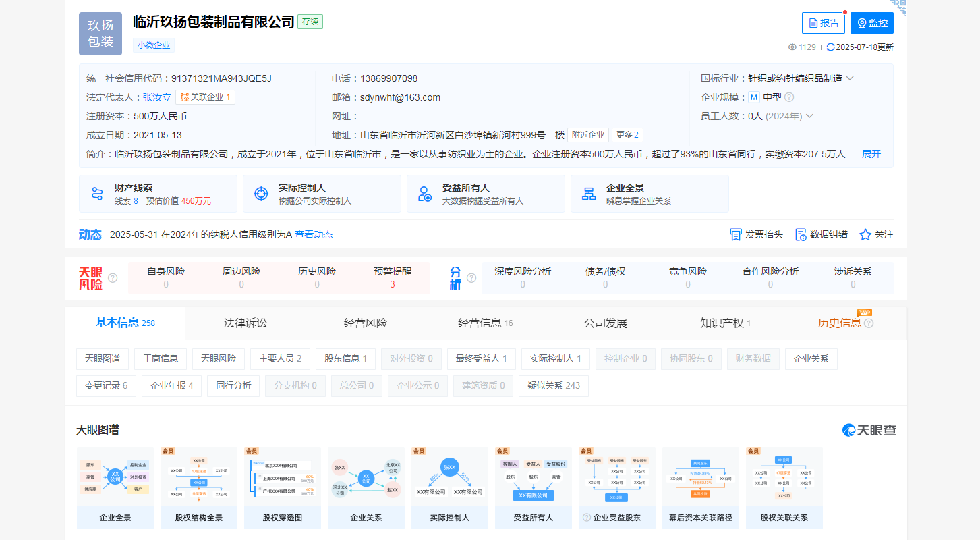
Task: Open the 受益所有人 beneficiary icon card
Action: click(x=425, y=194)
